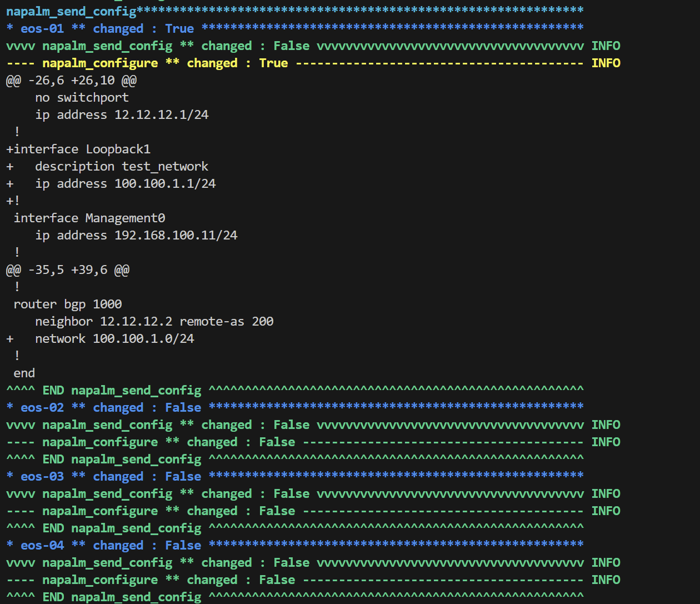The height and width of the screenshot is (604, 700).
Task: Click the '@@ -26,6 +26,10 @@' diff header
Action: pos(71,80)
